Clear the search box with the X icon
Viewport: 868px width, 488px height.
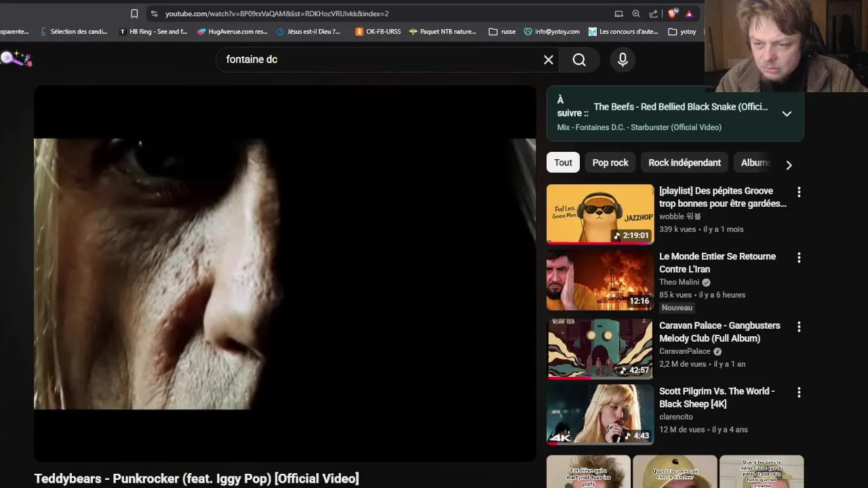pos(549,60)
